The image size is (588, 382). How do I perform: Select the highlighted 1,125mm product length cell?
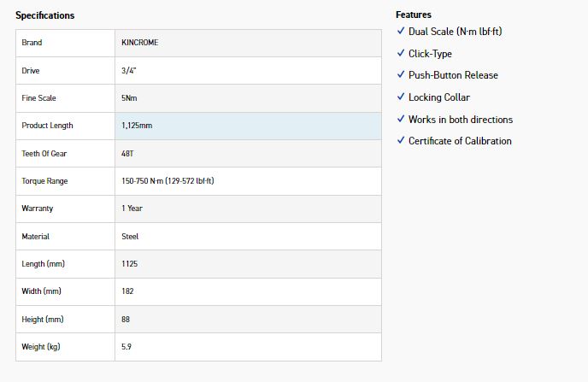[x=138, y=126]
